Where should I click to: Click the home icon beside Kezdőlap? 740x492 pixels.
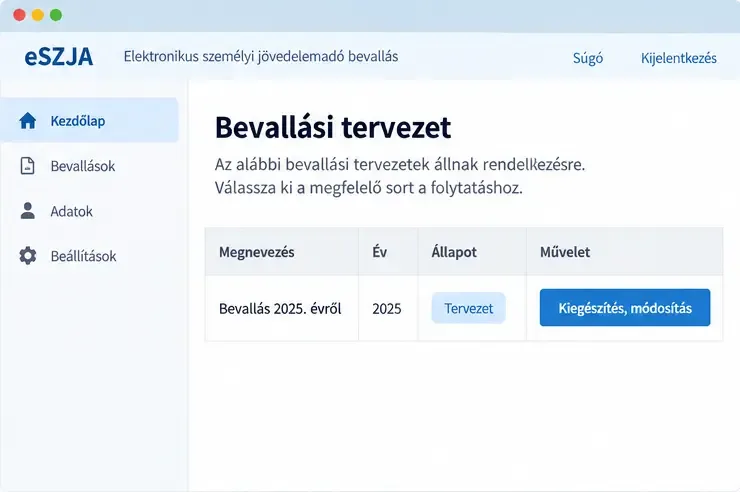pos(27,121)
